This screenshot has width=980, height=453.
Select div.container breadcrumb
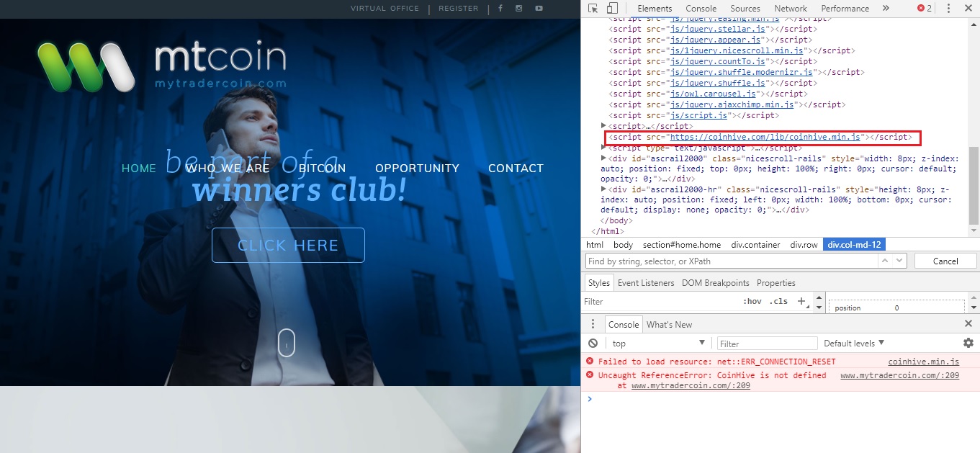coord(756,245)
